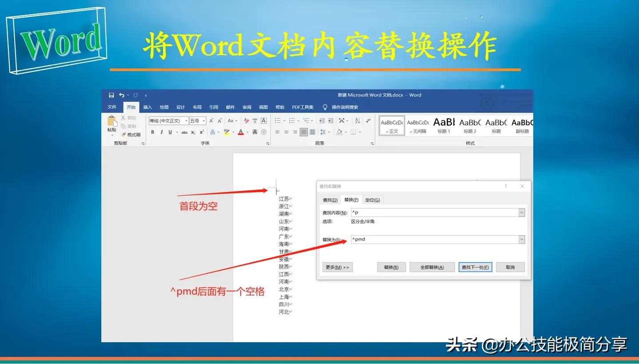Click the Increase Indent icon
639x364 pixels.
(331, 121)
